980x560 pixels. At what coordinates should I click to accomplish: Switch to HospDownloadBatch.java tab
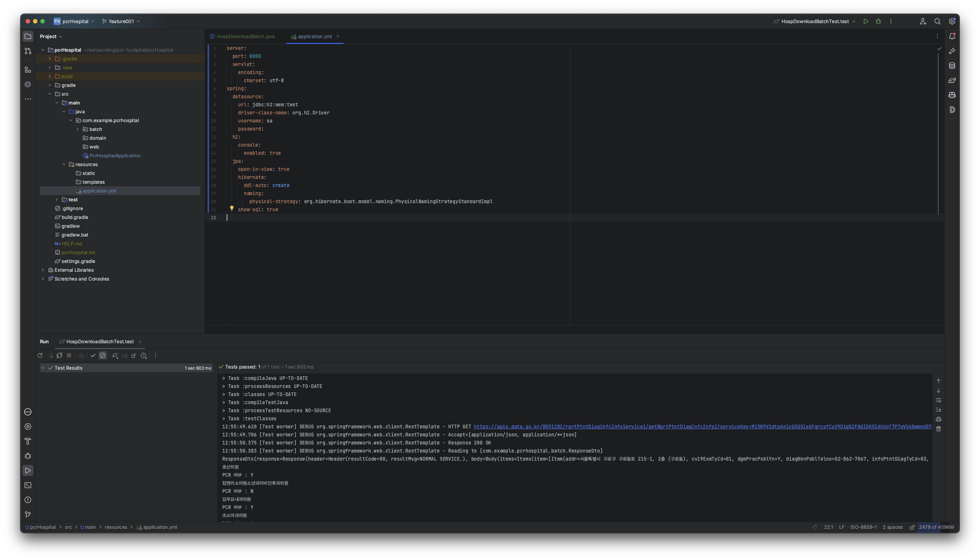click(x=245, y=37)
